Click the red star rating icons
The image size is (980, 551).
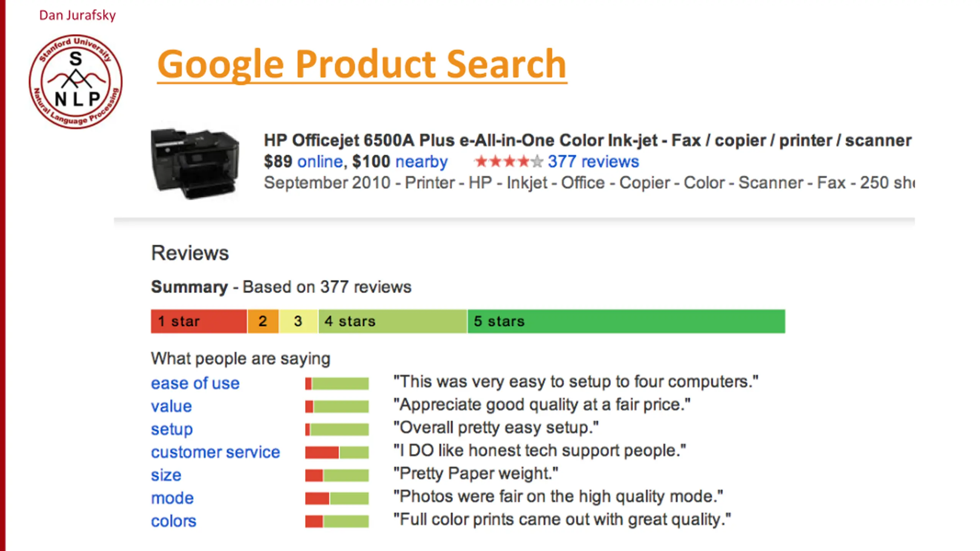coord(509,161)
